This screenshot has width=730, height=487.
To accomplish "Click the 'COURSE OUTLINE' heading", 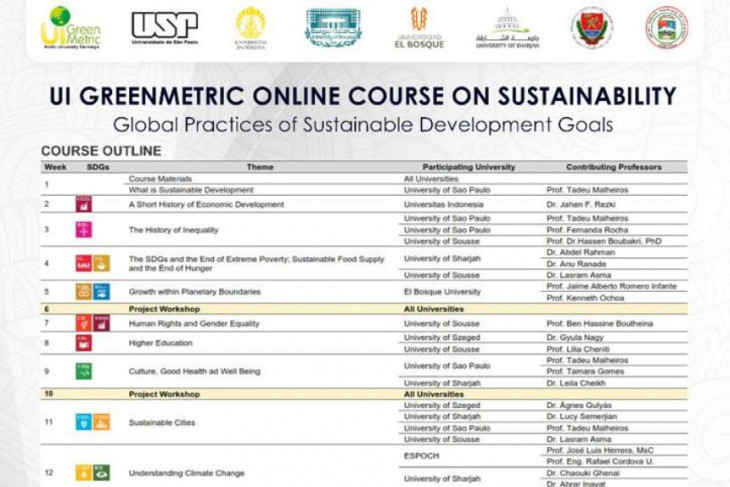I will pos(101,151).
